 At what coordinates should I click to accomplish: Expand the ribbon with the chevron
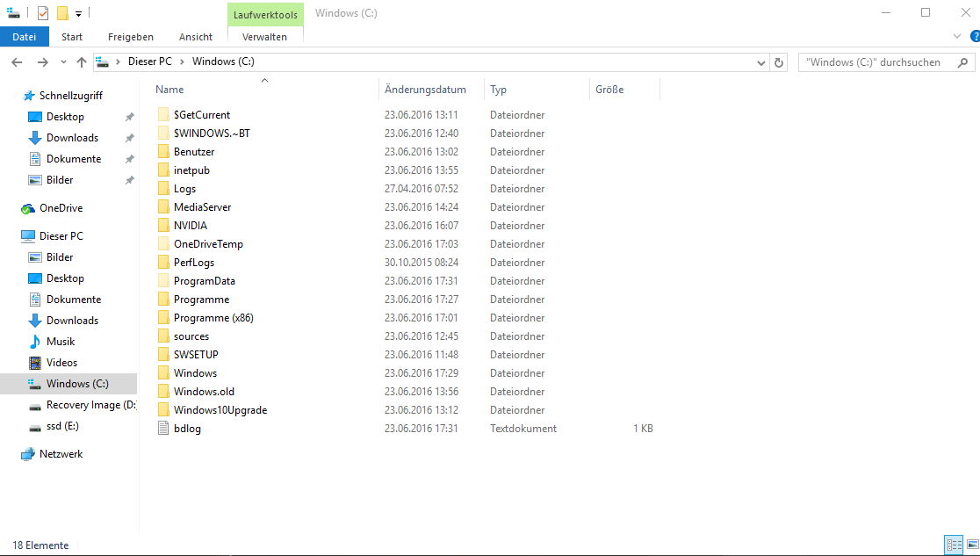pos(957,36)
